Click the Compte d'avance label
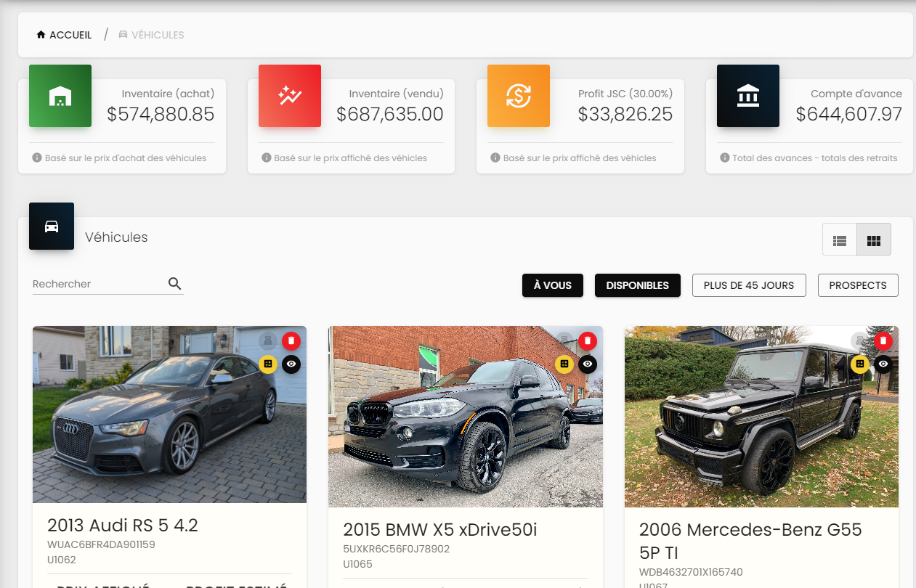This screenshot has width=916, height=588. (x=856, y=94)
